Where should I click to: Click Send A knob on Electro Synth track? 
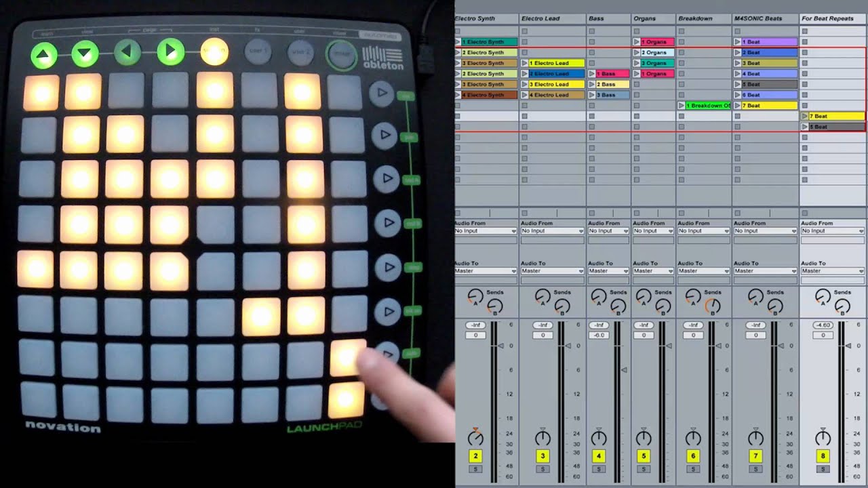pyautogui.click(x=475, y=296)
